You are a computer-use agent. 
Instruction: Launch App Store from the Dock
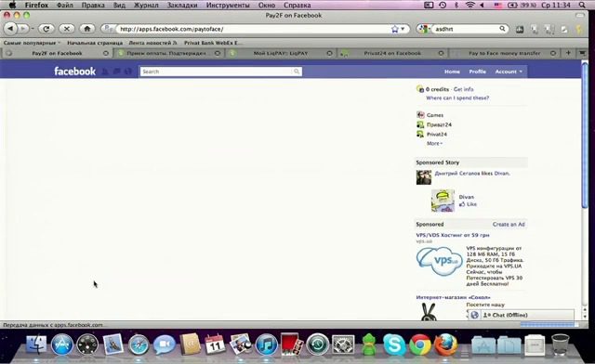pyautogui.click(x=62, y=344)
